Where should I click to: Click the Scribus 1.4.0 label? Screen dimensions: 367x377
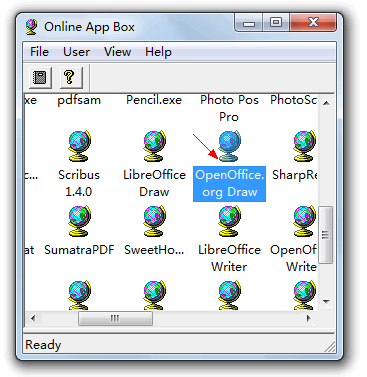point(79,183)
